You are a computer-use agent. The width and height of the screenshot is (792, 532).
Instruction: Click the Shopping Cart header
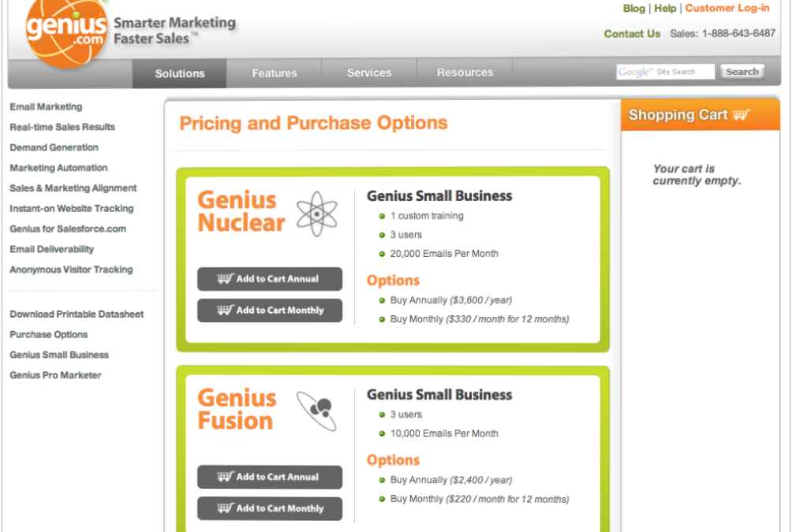[700, 114]
